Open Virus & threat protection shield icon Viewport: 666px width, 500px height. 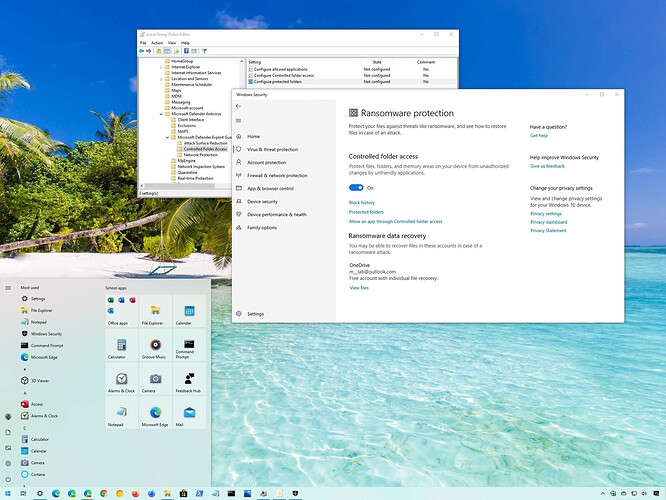[238, 149]
